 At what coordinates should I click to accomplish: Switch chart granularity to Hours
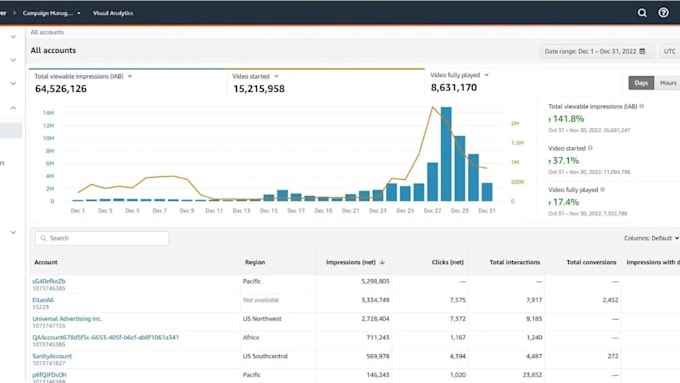(668, 83)
